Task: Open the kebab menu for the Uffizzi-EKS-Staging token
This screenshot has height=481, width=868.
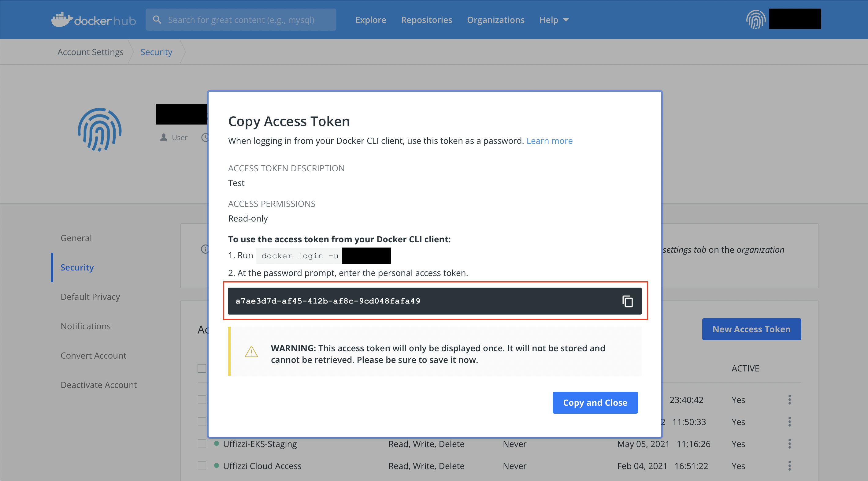Action: click(x=789, y=444)
